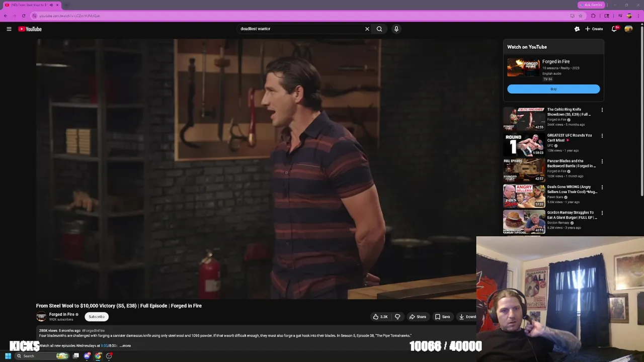Open Chrome from the taskbar
The width and height of the screenshot is (644, 362).
[x=98, y=356]
